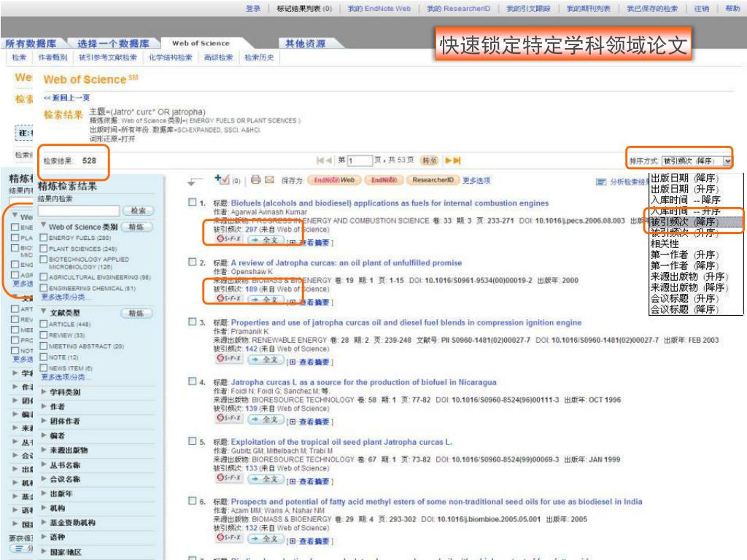Check ENERGY FUELS category filter

tap(43, 237)
